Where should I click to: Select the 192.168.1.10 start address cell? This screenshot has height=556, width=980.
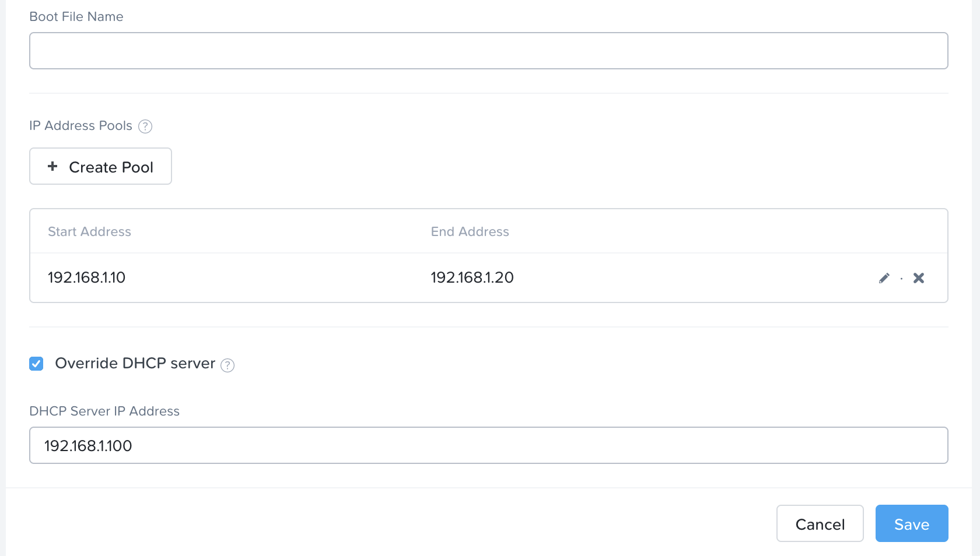[86, 277]
